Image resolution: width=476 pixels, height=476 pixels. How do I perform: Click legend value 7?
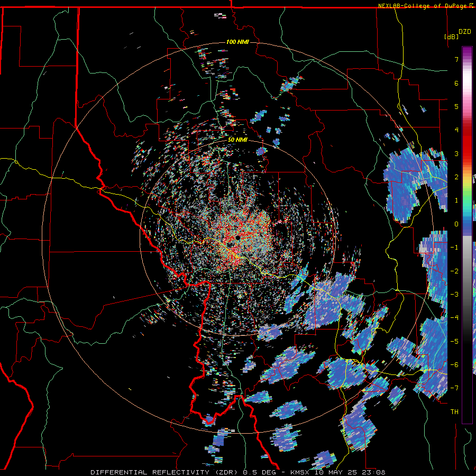[456, 59]
